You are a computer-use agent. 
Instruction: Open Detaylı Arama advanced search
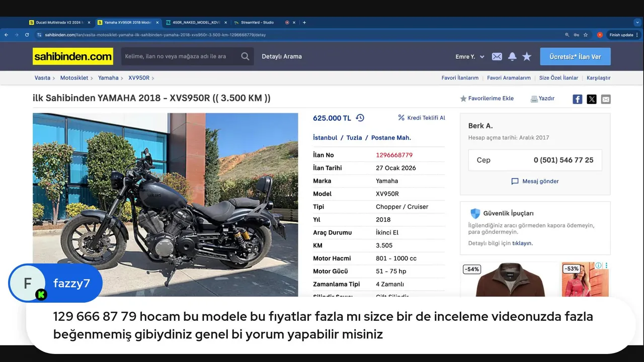282,56
